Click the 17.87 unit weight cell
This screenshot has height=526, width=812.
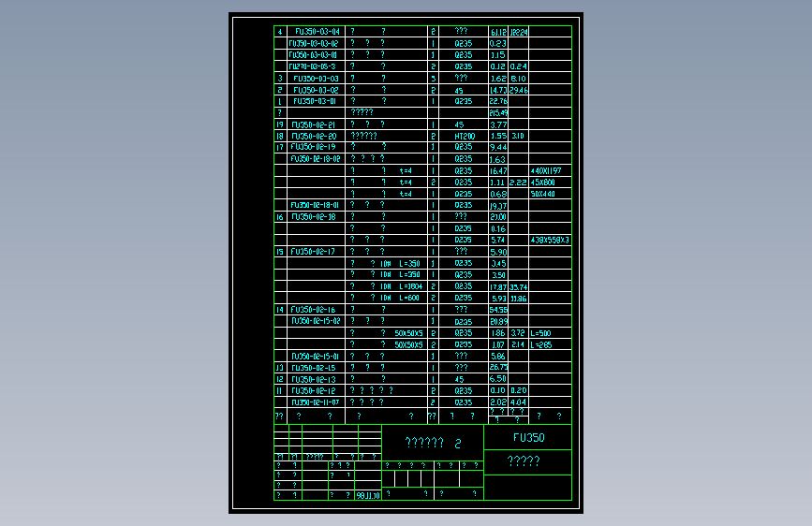click(498, 286)
